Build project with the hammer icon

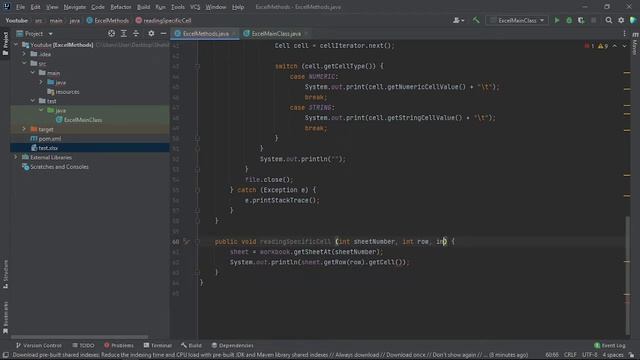tap(476, 20)
